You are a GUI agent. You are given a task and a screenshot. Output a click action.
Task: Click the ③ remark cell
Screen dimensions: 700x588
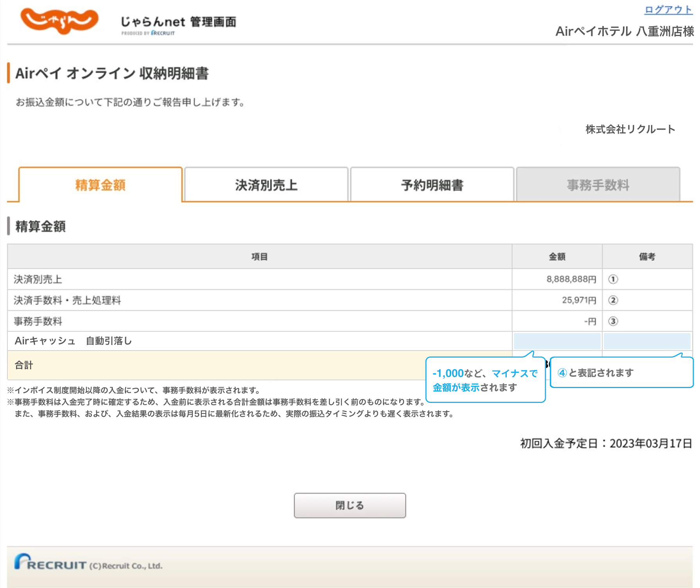(x=647, y=321)
